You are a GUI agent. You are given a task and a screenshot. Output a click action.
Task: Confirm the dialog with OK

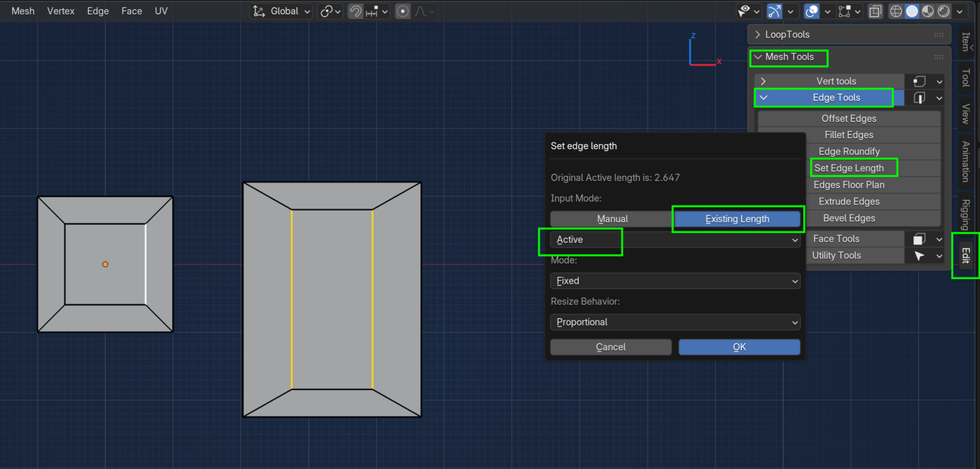740,347
